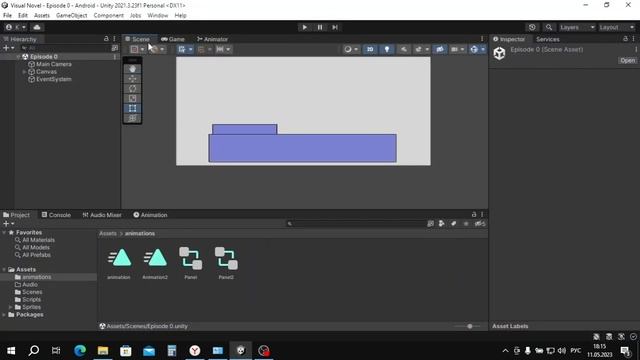
Task: Toggle 2D scene view mode
Action: pos(370,49)
